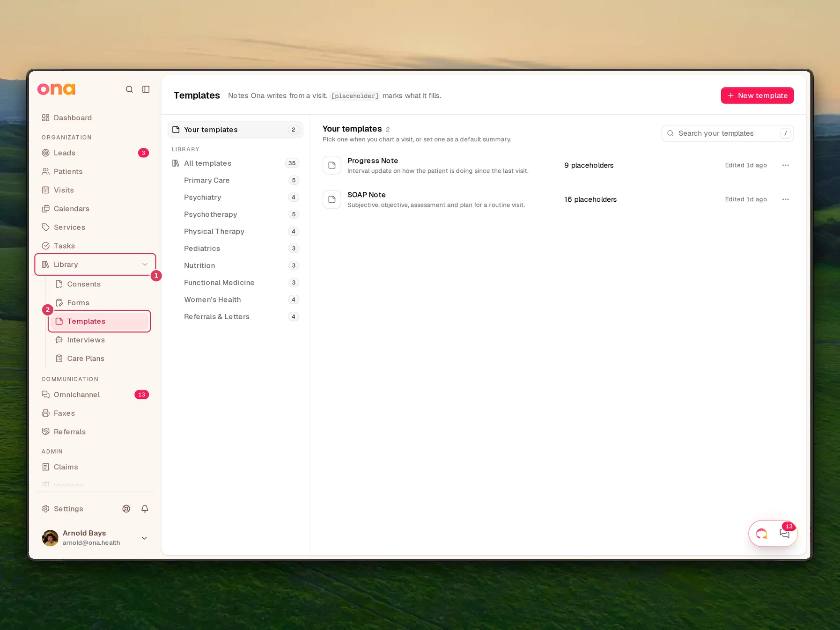Screen dimensions: 840x630
Task: Click the Ona logo
Action: [56, 89]
